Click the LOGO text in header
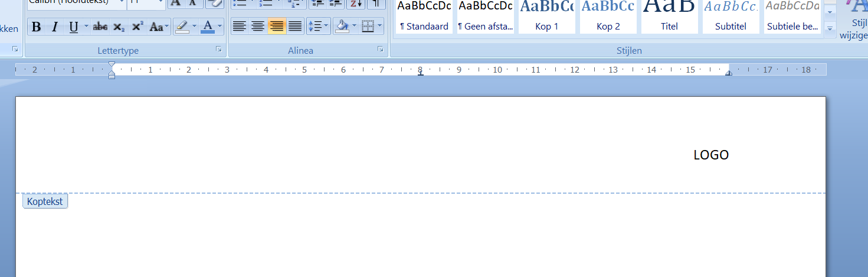Viewport: 868px width, 277px height. point(711,155)
